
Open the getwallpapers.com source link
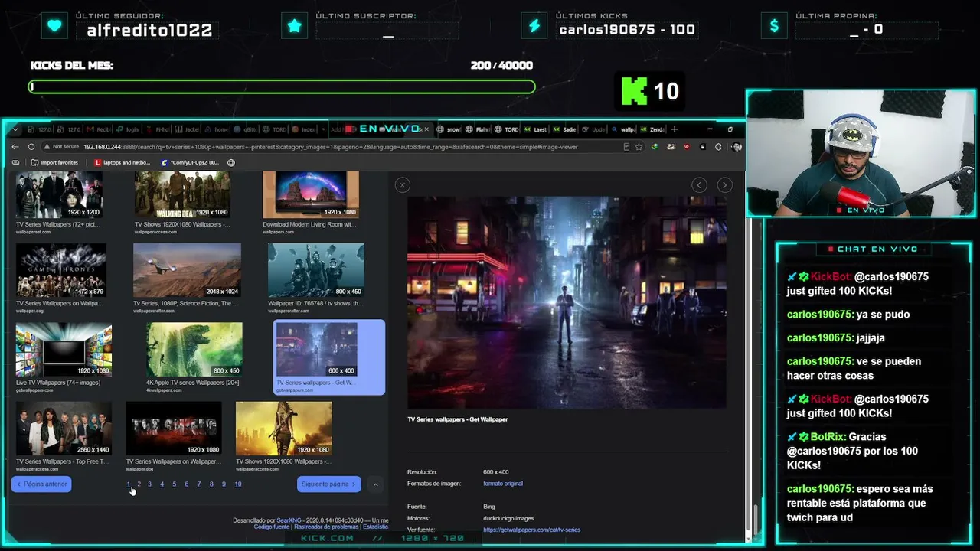(531, 530)
